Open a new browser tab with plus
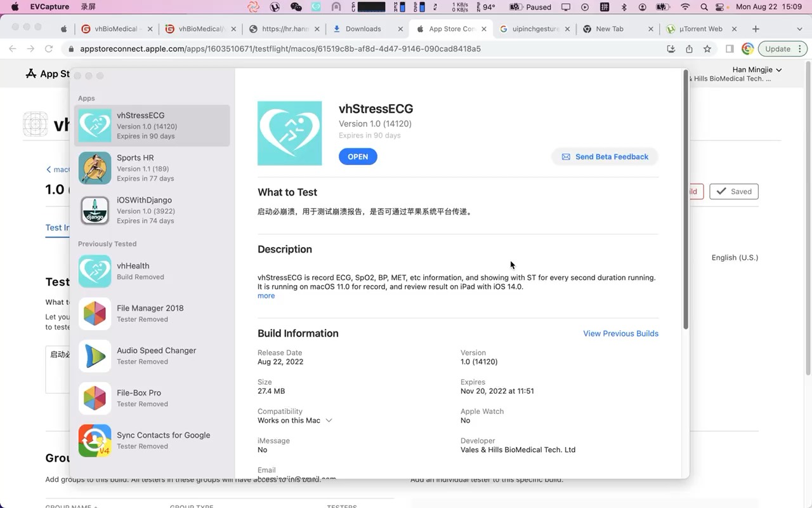Screen dimensions: 812x508 pos(756,29)
